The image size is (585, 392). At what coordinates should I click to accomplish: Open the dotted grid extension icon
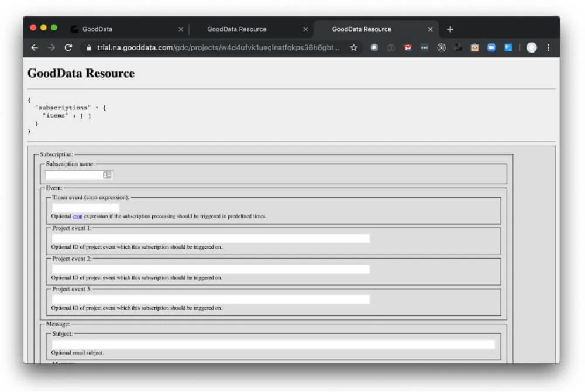pyautogui.click(x=425, y=48)
